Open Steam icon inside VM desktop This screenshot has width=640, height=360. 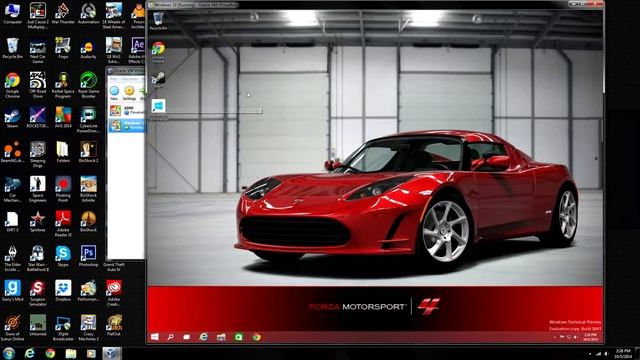158,80
